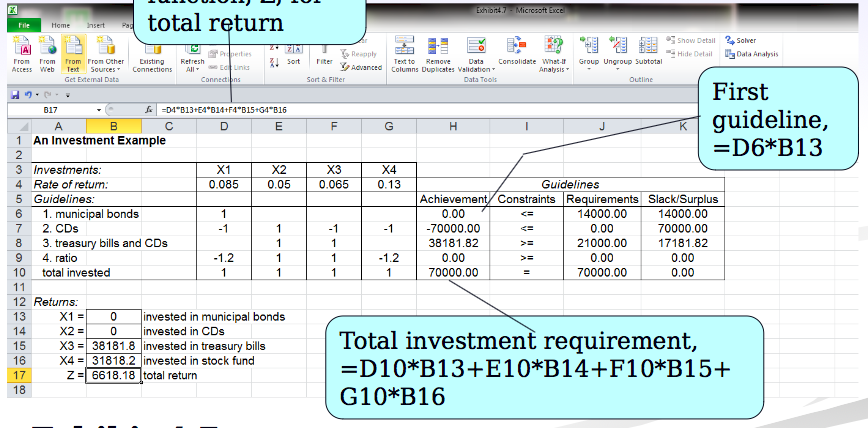Screen dimensions: 868x428
Task: Undo the last action in quick access
Action: point(27,95)
